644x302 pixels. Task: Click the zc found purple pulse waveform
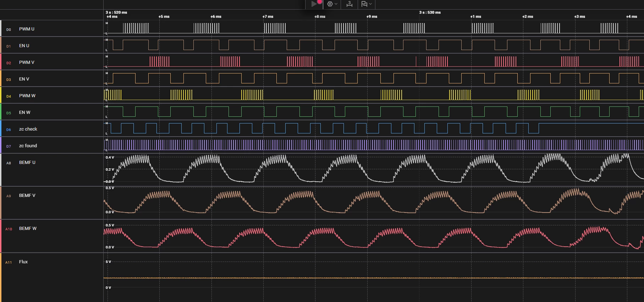374,145
